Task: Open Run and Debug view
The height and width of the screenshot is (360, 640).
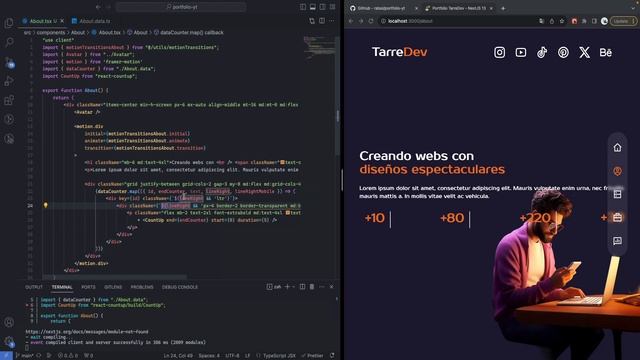Action: (x=9, y=81)
